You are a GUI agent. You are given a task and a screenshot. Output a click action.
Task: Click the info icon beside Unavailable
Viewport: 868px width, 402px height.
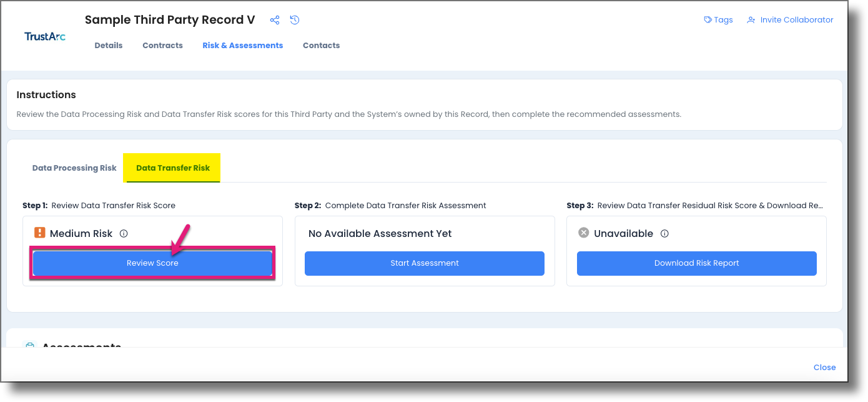(x=665, y=233)
